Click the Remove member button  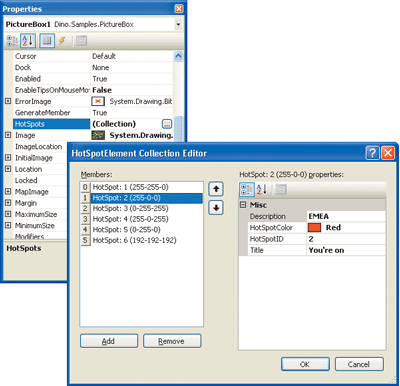pyautogui.click(x=172, y=341)
